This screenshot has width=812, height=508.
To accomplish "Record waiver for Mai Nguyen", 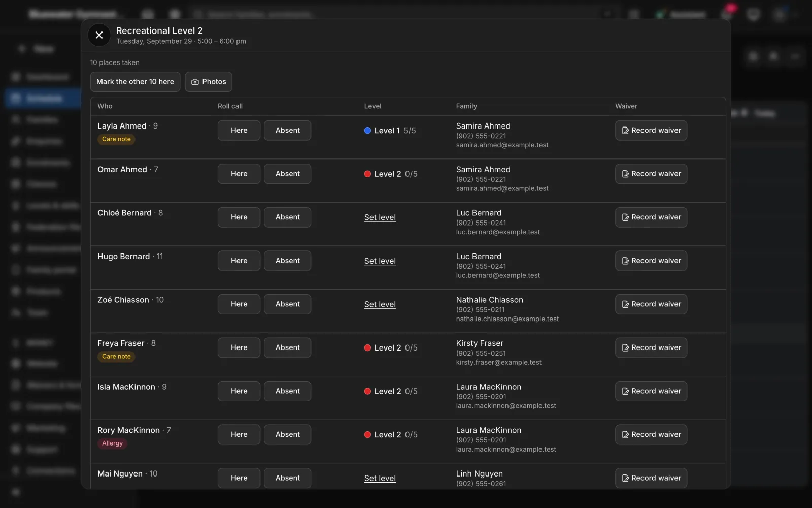I will click(651, 478).
